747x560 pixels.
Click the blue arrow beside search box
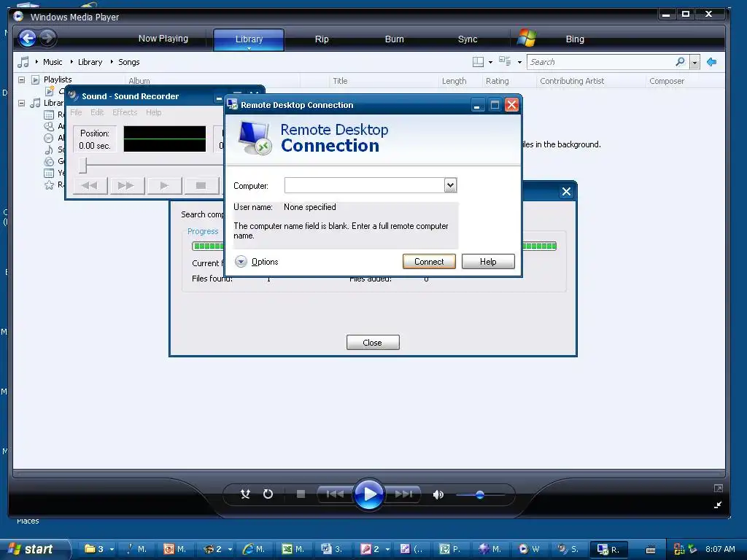tap(712, 62)
